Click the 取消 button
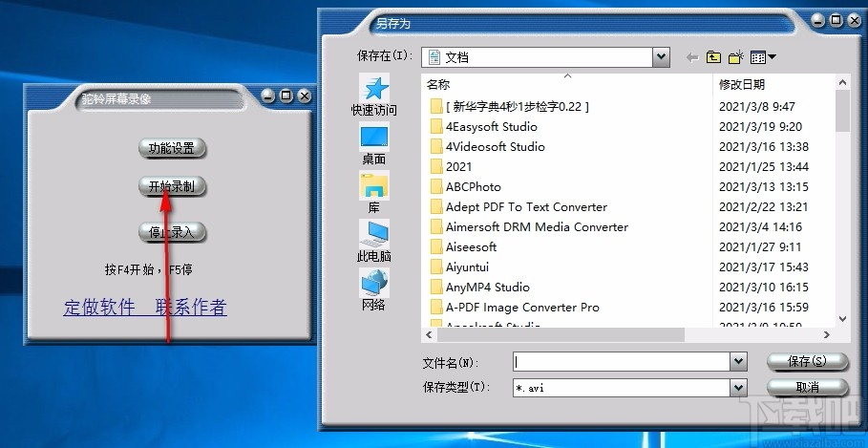The height and width of the screenshot is (448, 868). point(807,387)
